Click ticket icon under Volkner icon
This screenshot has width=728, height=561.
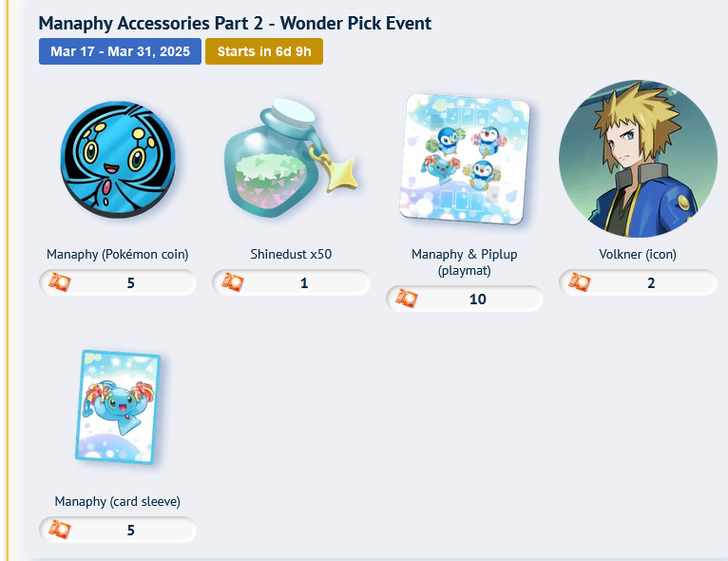click(x=580, y=282)
